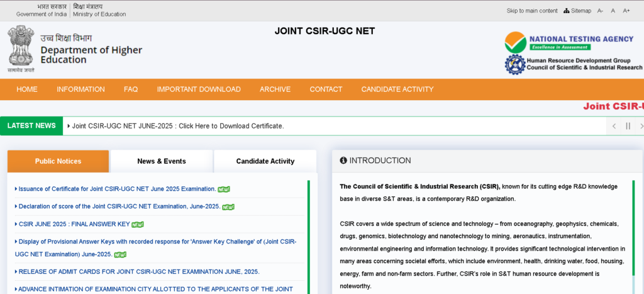The image size is (644, 294).
Task: Open the Download Certificate news link
Action: pyautogui.click(x=178, y=126)
